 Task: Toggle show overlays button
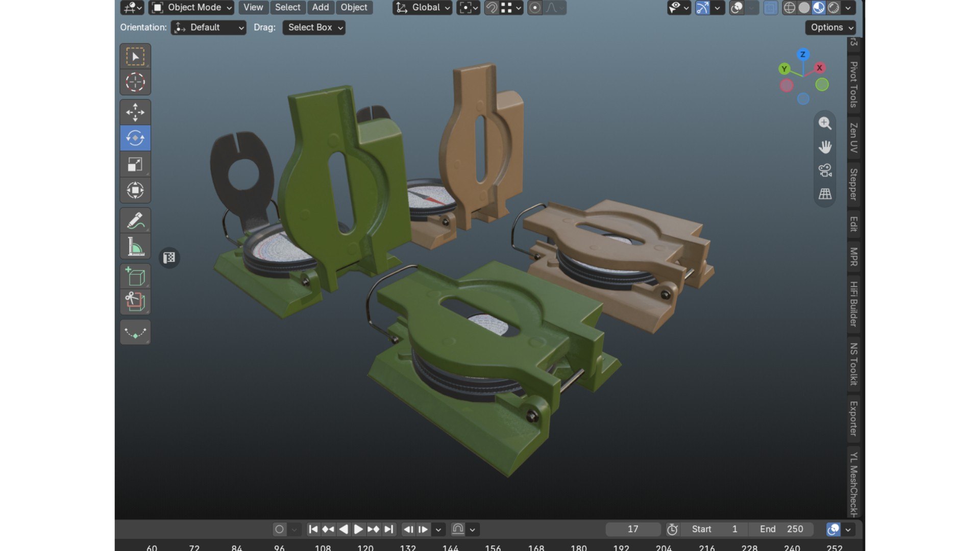737,8
